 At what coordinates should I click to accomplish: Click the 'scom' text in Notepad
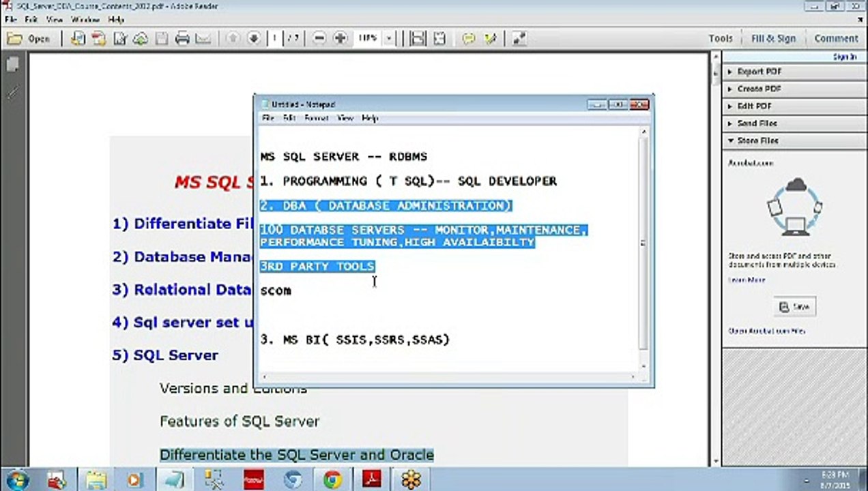(276, 291)
